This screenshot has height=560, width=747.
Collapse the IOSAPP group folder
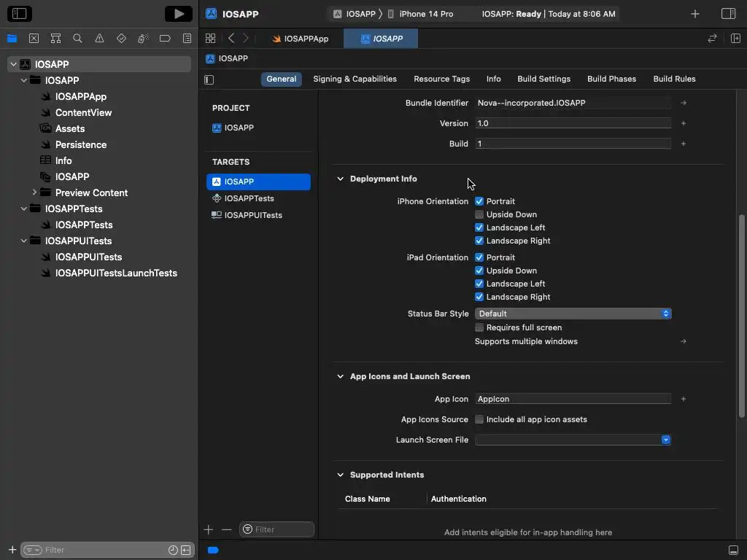click(24, 80)
